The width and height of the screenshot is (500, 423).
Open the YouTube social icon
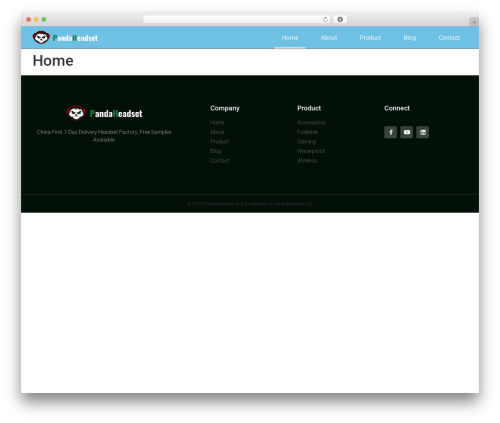(x=406, y=132)
